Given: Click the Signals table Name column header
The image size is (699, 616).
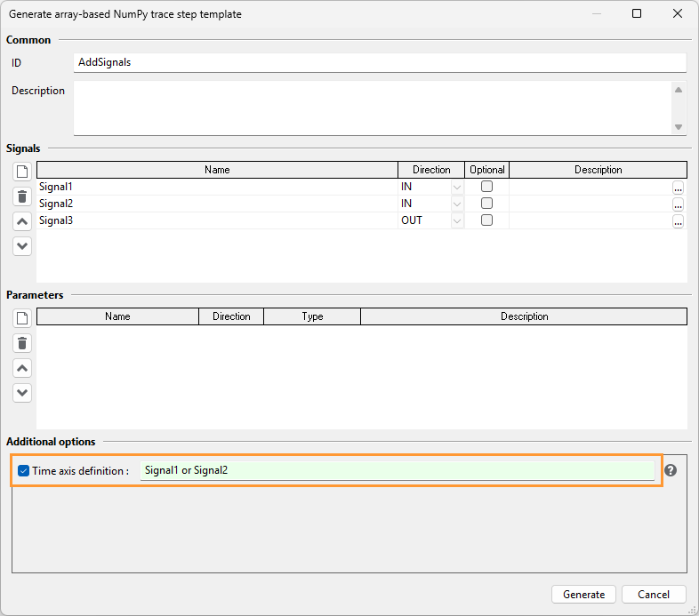Looking at the screenshot, I should [217, 170].
